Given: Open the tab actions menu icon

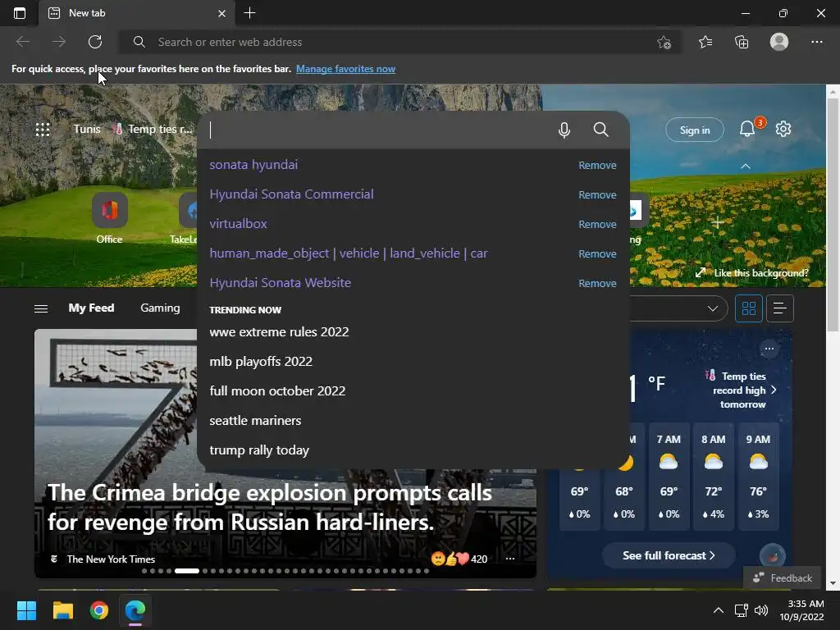Looking at the screenshot, I should coord(20,13).
